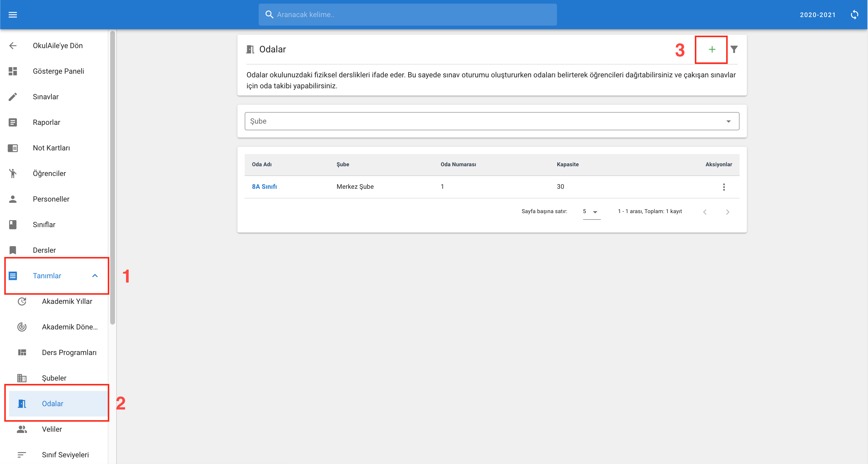The height and width of the screenshot is (464, 868).
Task: Click the Tanımlar list icon
Action: [13, 276]
